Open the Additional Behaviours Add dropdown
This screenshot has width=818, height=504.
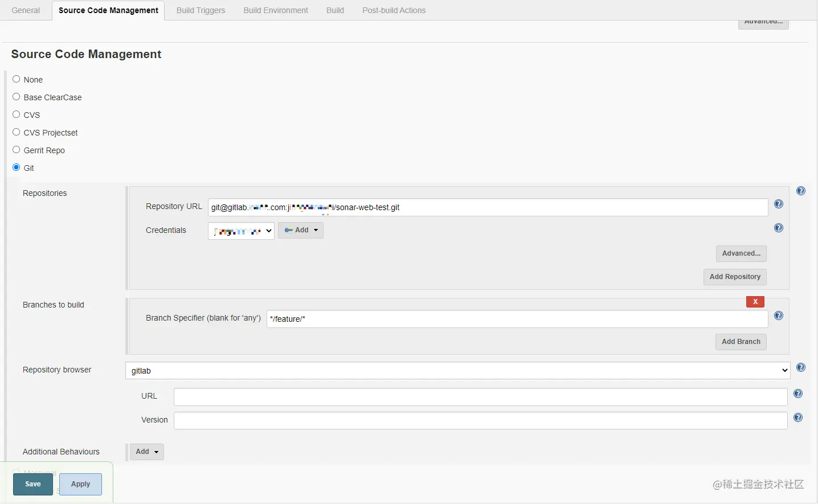(146, 452)
